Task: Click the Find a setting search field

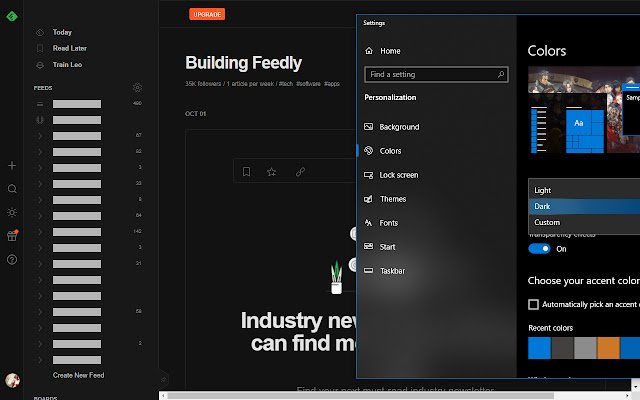Action: 436,74
